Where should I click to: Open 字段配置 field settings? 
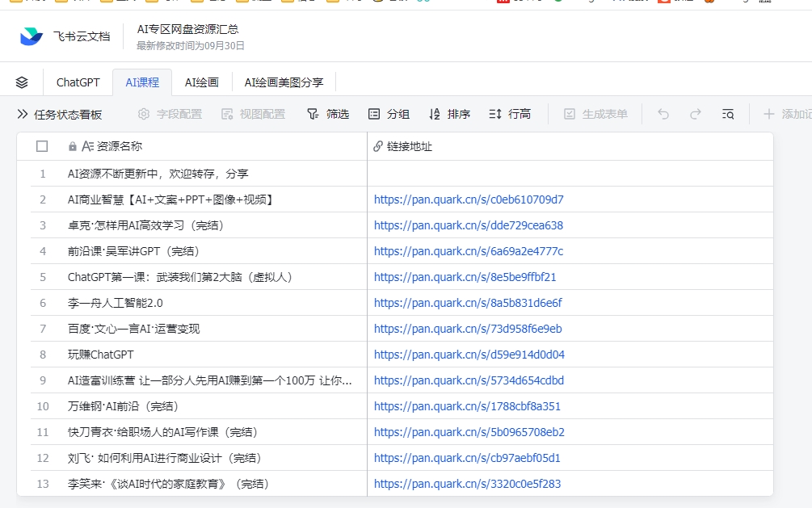(x=170, y=114)
